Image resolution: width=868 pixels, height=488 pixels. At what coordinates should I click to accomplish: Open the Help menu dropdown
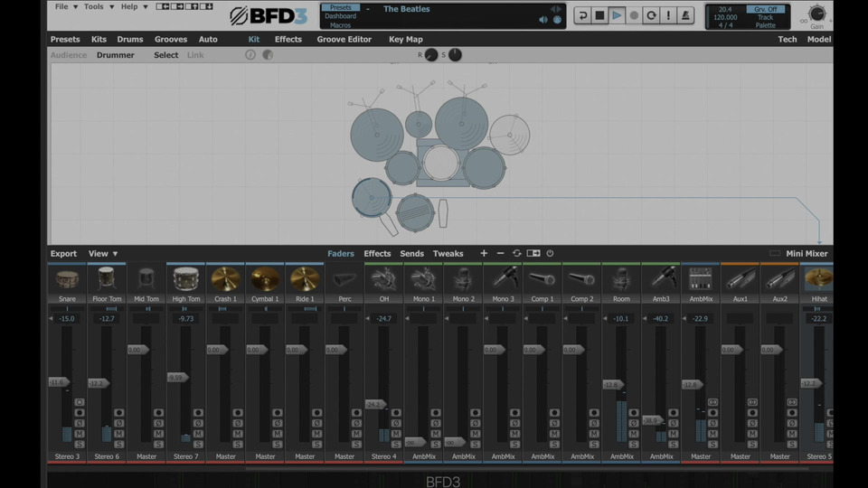click(135, 6)
